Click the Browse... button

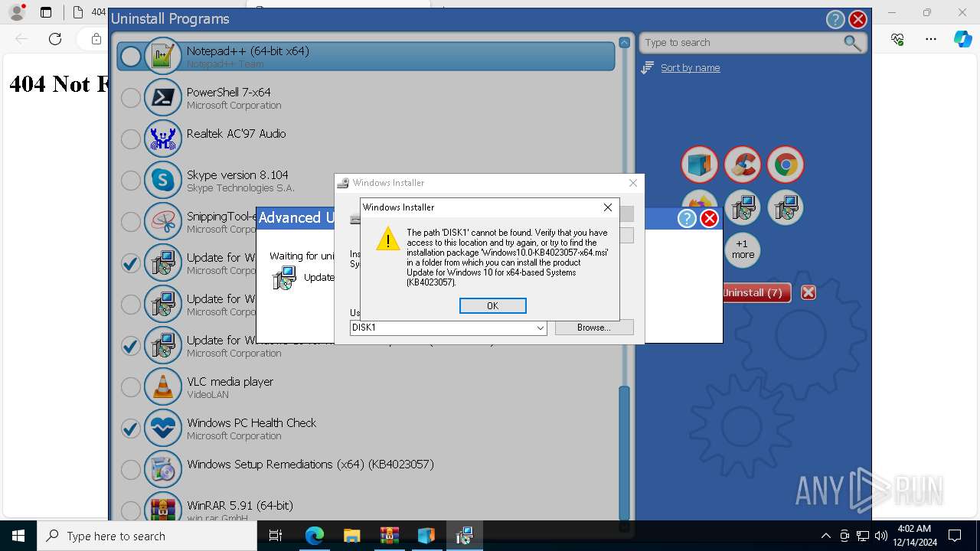(x=594, y=328)
